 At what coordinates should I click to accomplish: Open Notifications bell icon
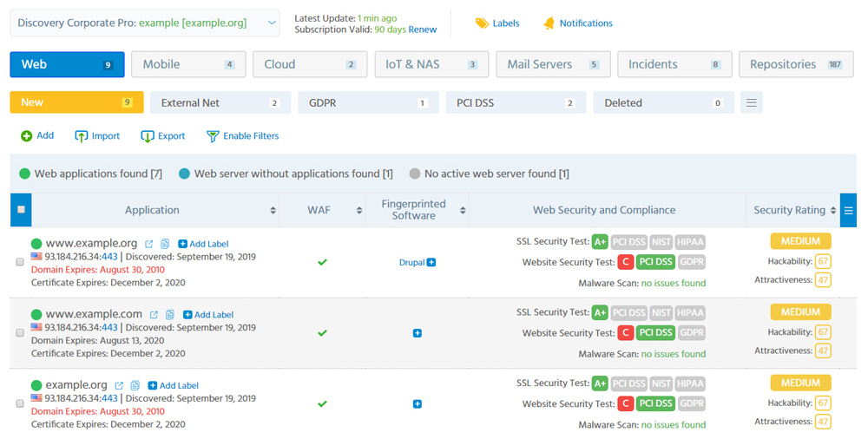(549, 23)
